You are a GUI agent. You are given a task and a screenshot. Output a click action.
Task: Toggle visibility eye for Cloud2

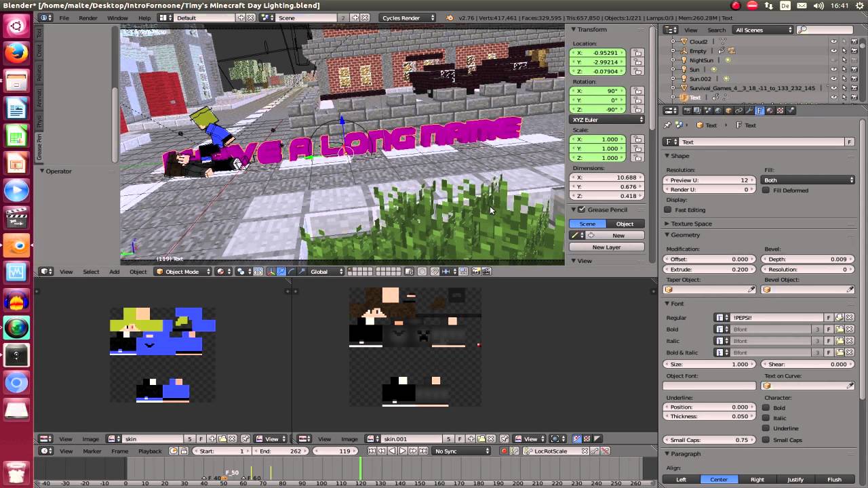833,41
